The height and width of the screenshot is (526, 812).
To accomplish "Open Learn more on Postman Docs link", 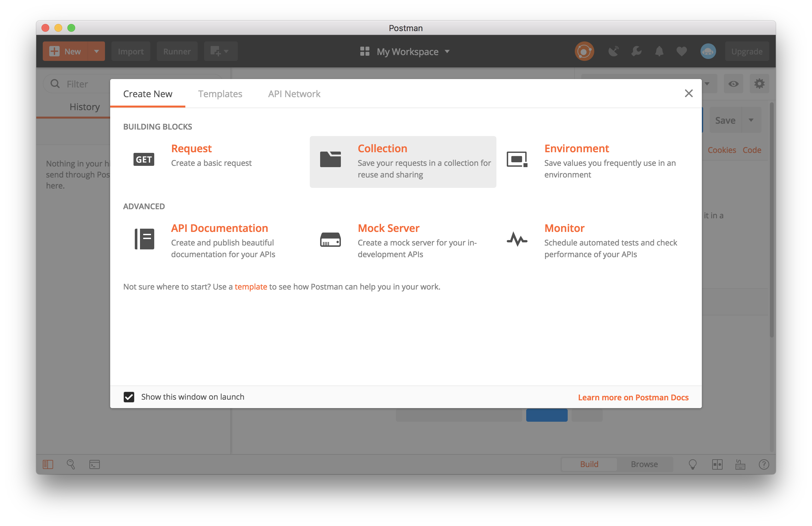I will [633, 397].
